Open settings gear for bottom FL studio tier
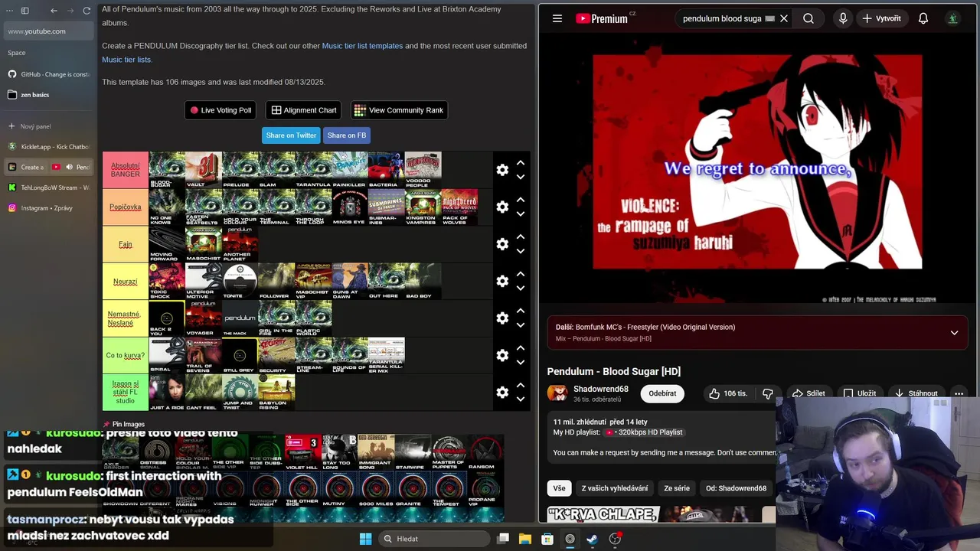Image resolution: width=980 pixels, height=551 pixels. [502, 393]
